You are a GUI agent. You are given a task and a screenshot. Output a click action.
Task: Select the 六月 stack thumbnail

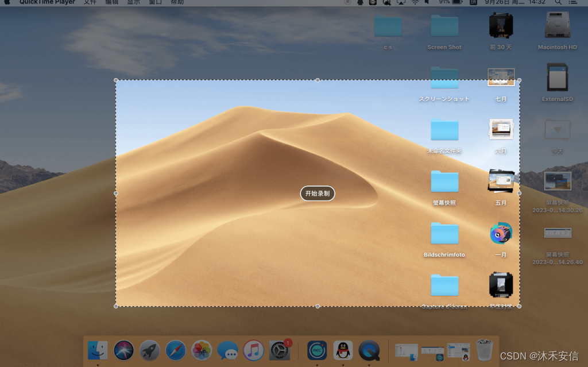(501, 129)
